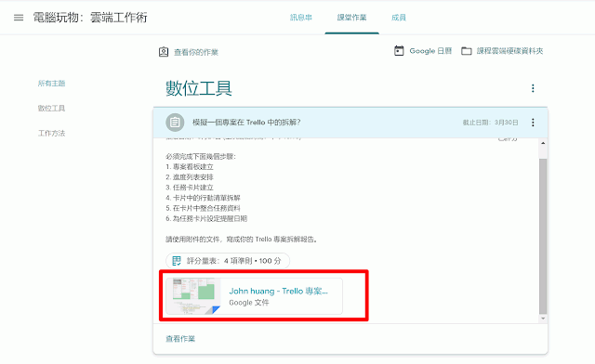
Task: Click step text 4. 卡片中的行動清單拆解
Action: (203, 198)
